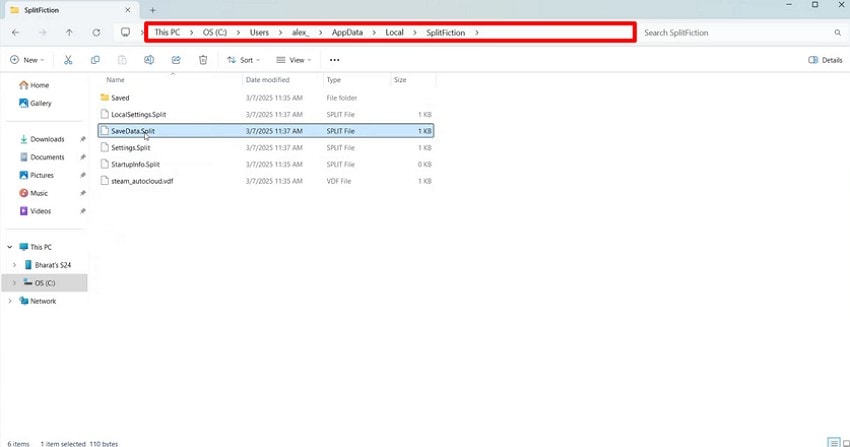Open Documents quick access folder

click(x=42, y=157)
